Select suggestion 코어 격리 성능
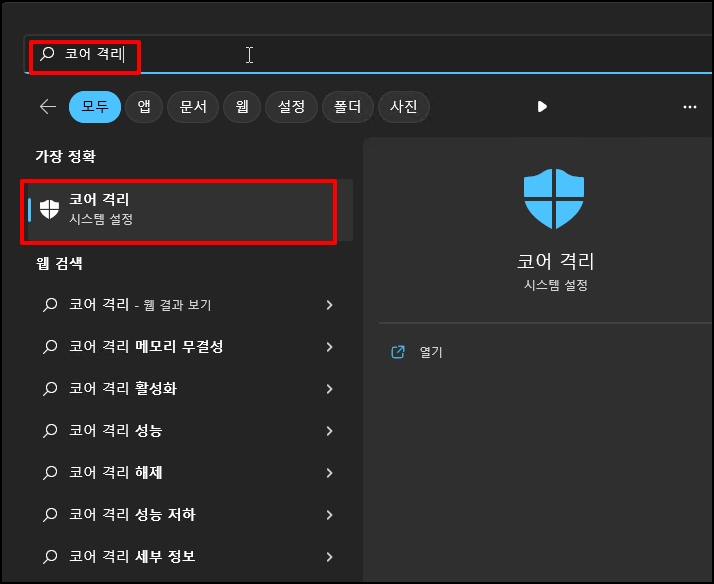This screenshot has width=714, height=584. 188,431
